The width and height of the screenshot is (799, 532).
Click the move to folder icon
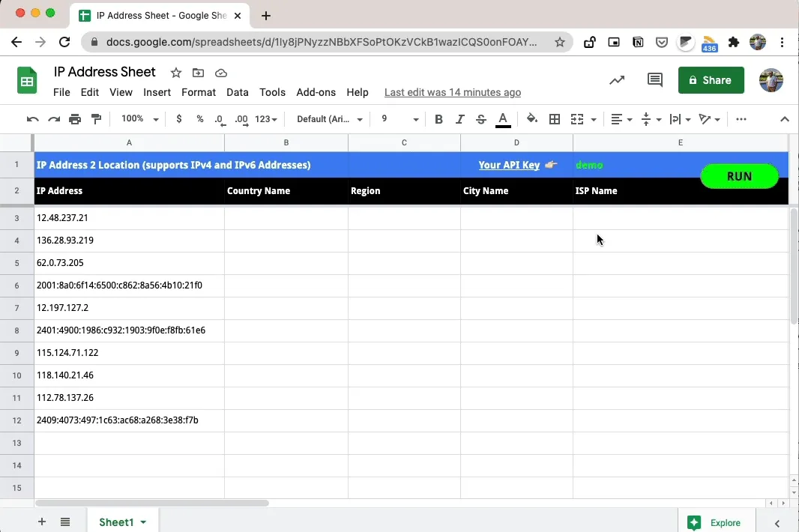pos(198,73)
